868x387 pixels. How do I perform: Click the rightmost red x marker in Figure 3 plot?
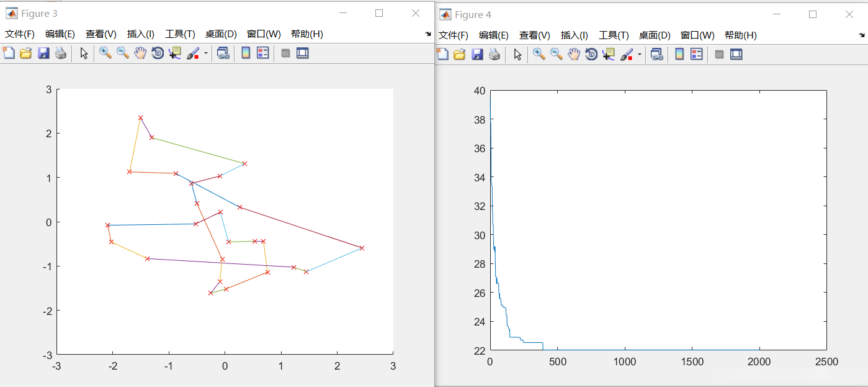click(x=362, y=248)
